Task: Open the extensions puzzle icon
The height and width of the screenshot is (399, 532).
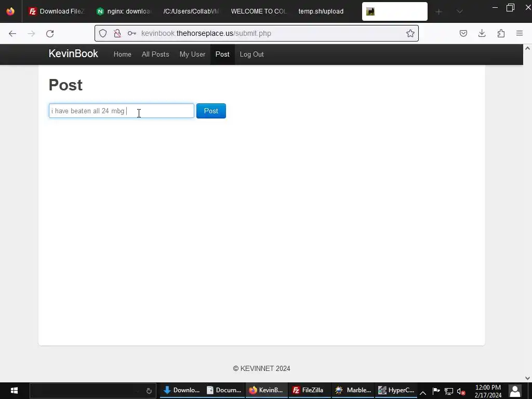Action: (501, 33)
